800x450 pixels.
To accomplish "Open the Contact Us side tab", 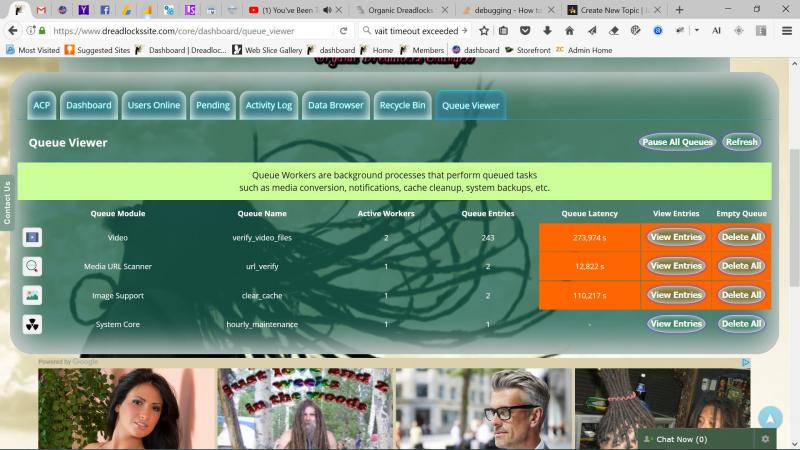I will click(x=7, y=203).
